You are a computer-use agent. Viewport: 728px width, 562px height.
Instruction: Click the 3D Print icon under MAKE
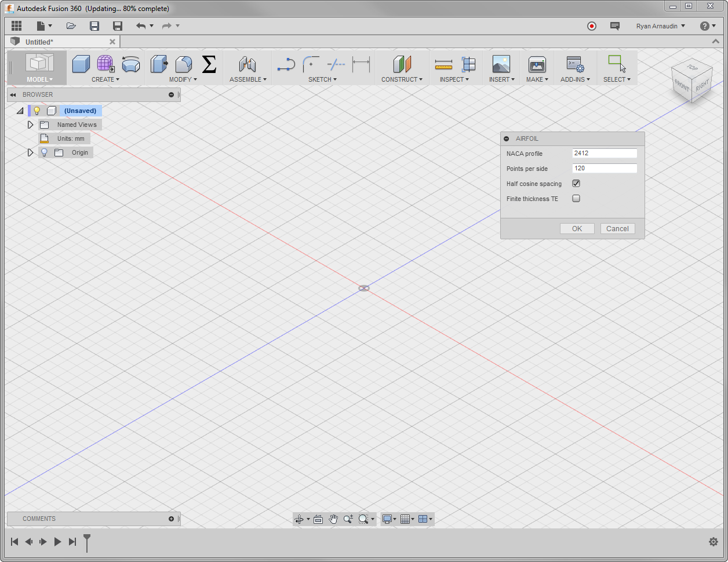[x=537, y=64]
